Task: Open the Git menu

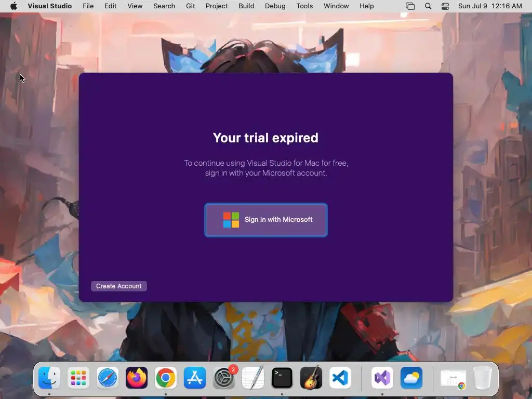Action: click(x=190, y=6)
